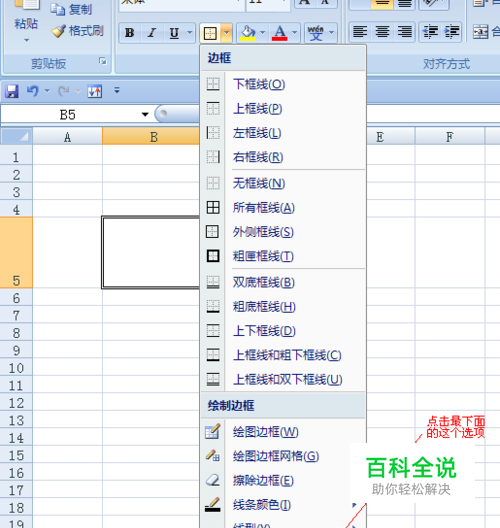The image size is (500, 528).
Task: Choose 双底框线(B) bottom double border
Action: click(283, 282)
